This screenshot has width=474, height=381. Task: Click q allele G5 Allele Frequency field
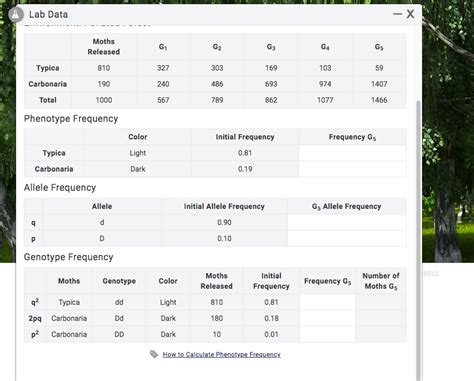[347, 222]
